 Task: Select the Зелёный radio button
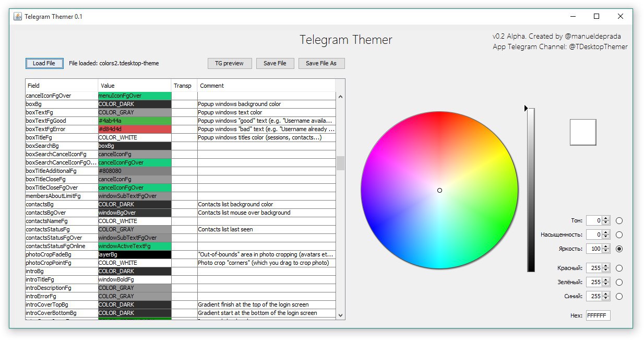619,282
